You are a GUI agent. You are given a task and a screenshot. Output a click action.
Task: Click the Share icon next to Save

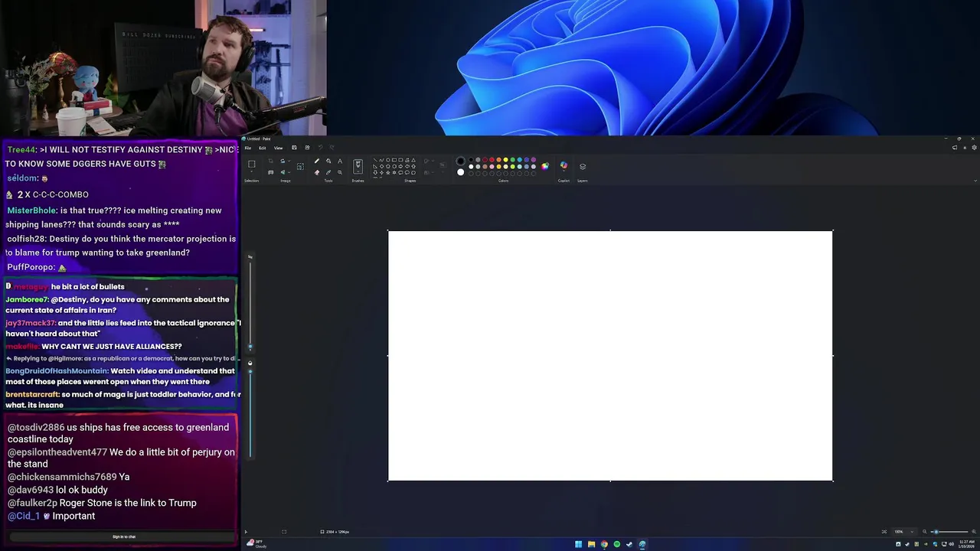coord(307,148)
